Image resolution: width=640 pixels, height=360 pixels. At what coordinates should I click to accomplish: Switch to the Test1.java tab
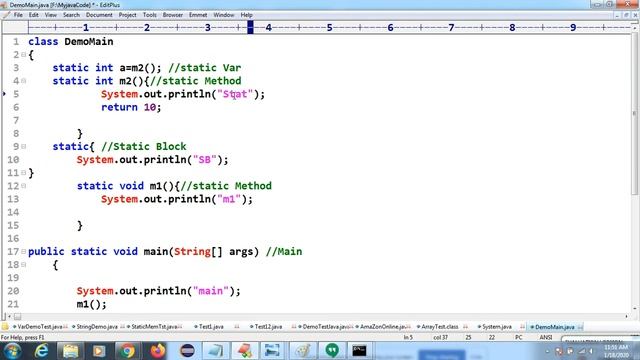[x=211, y=327]
